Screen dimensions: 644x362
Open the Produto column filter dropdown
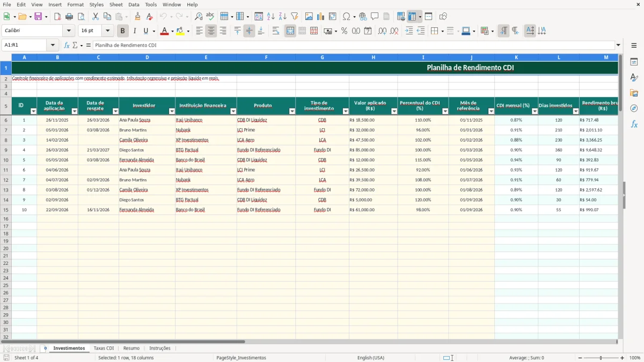[292, 112]
